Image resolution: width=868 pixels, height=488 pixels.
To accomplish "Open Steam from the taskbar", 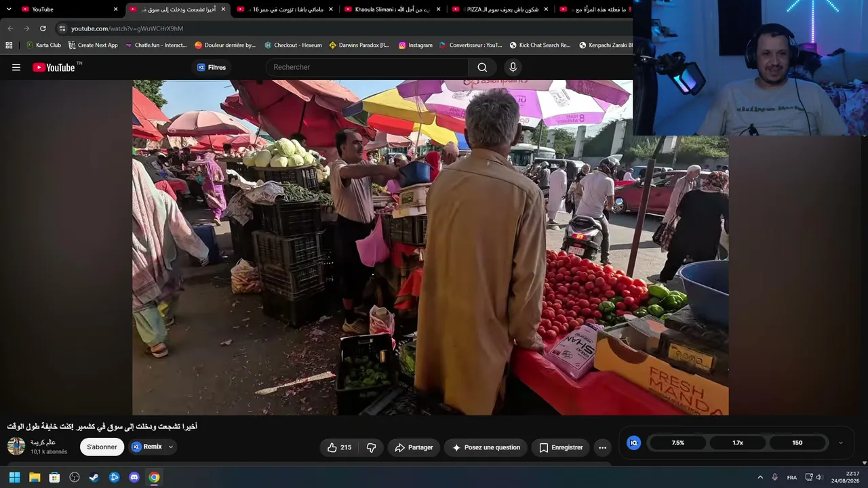I will click(x=94, y=477).
